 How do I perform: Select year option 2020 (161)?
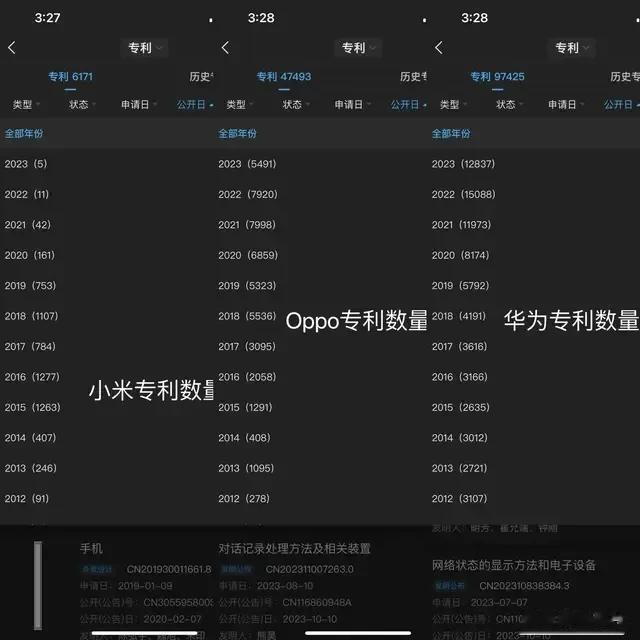(x=30, y=255)
